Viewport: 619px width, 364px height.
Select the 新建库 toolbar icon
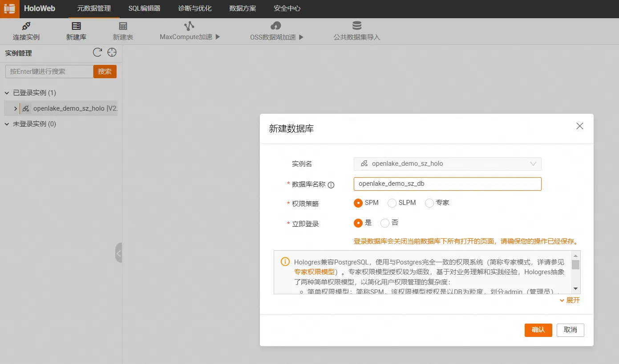point(76,26)
